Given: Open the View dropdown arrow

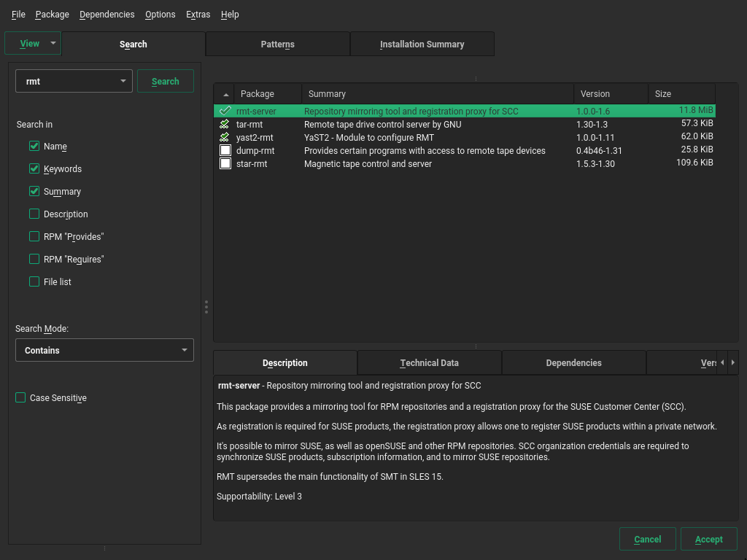Looking at the screenshot, I should coord(53,44).
